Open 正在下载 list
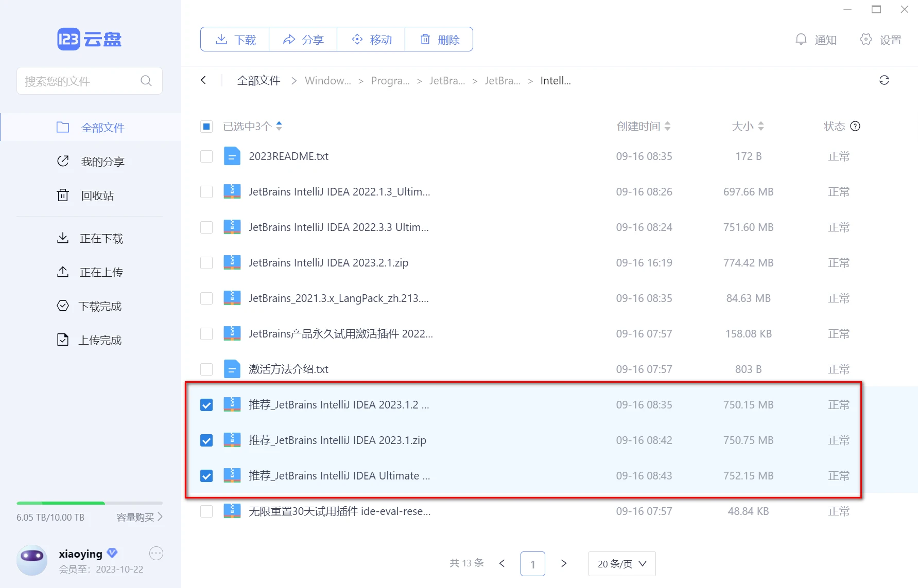The width and height of the screenshot is (918, 588). (x=91, y=238)
